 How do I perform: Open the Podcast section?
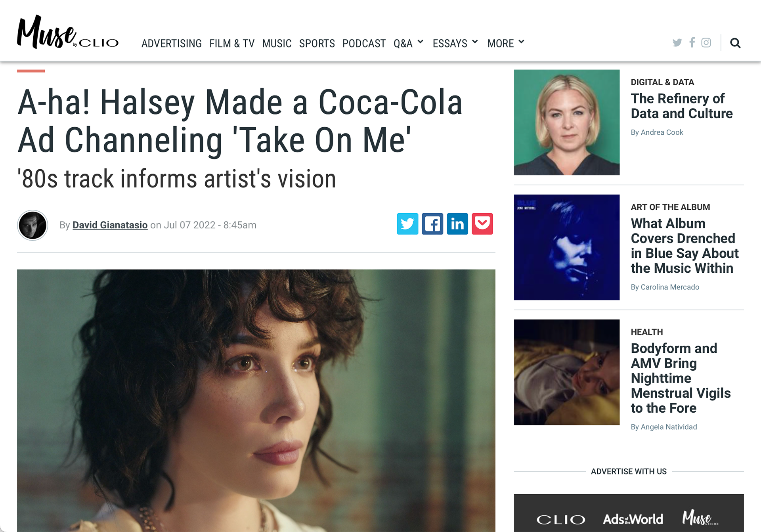pos(364,43)
